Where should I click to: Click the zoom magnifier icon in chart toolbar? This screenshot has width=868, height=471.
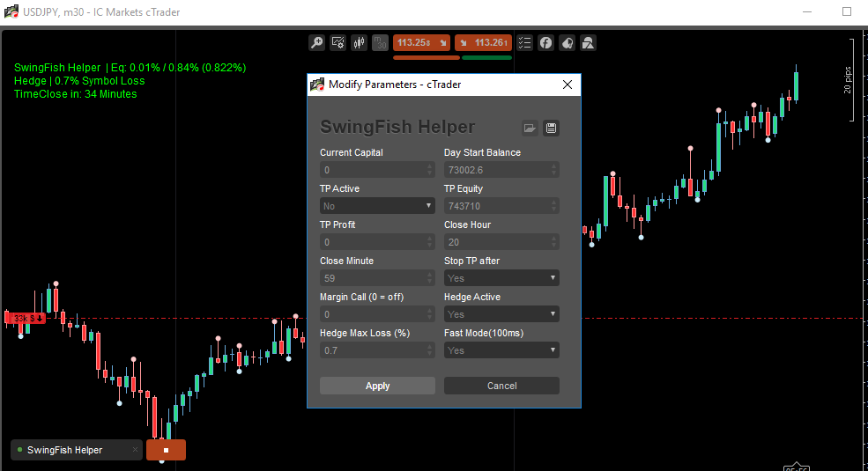click(316, 42)
